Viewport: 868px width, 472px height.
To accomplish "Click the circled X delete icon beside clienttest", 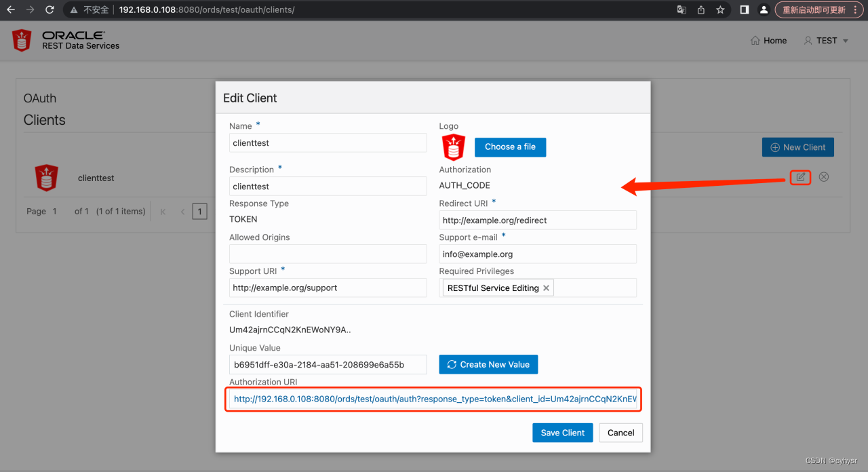I will click(x=823, y=177).
